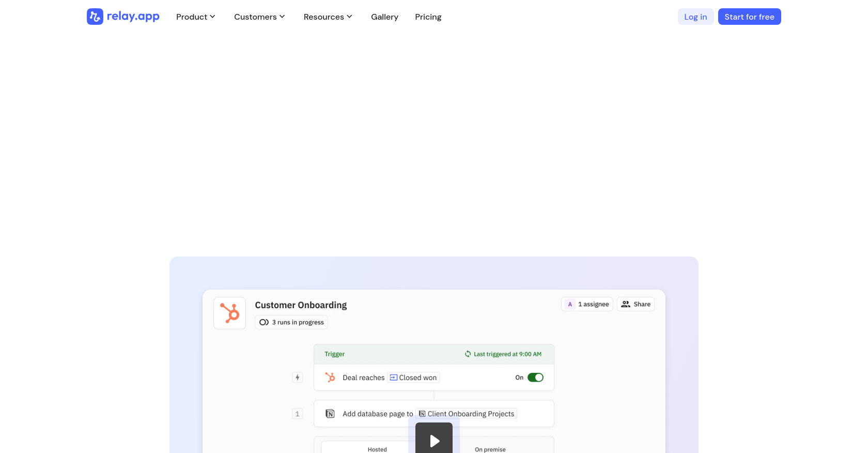The height and width of the screenshot is (453, 868).
Task: Go to the Gallery page
Action: tap(384, 17)
